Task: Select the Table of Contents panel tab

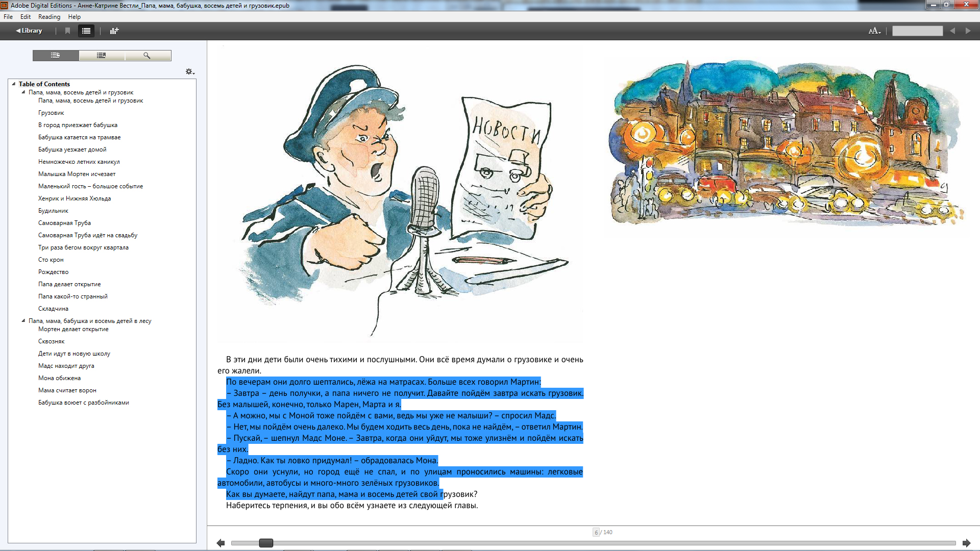Action: pyautogui.click(x=56, y=56)
